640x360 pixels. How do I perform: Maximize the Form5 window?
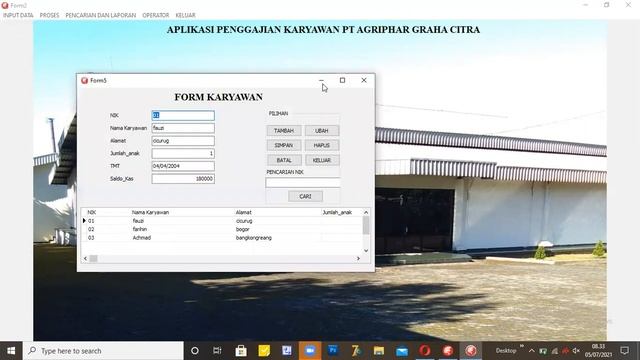[342, 80]
